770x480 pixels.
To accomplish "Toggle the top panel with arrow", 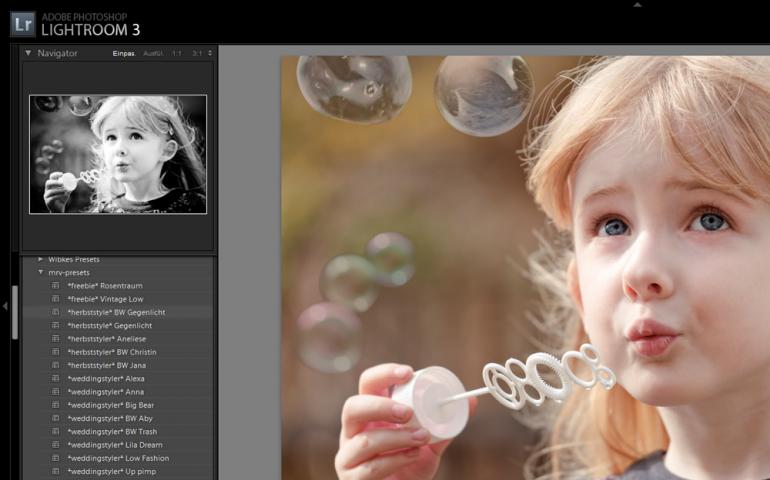I will (x=637, y=4).
